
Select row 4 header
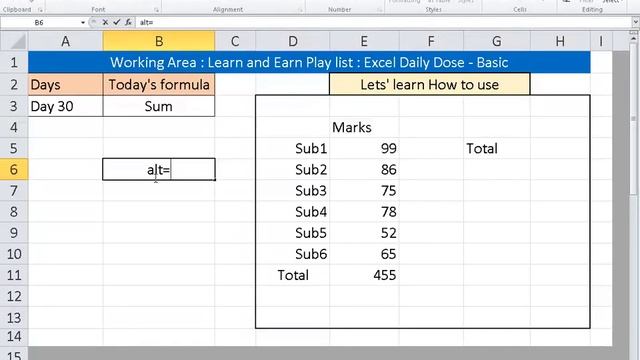click(14, 127)
